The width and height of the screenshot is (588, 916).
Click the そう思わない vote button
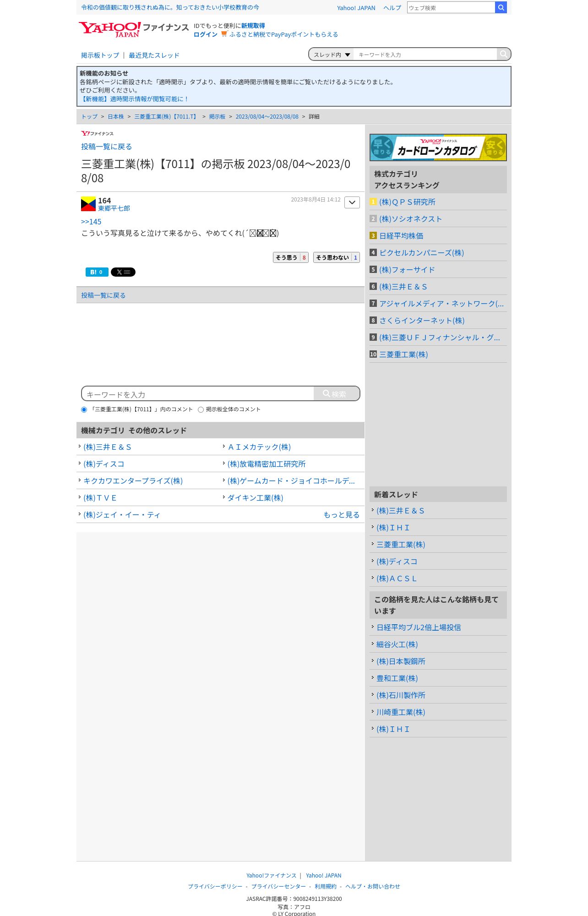(x=337, y=257)
